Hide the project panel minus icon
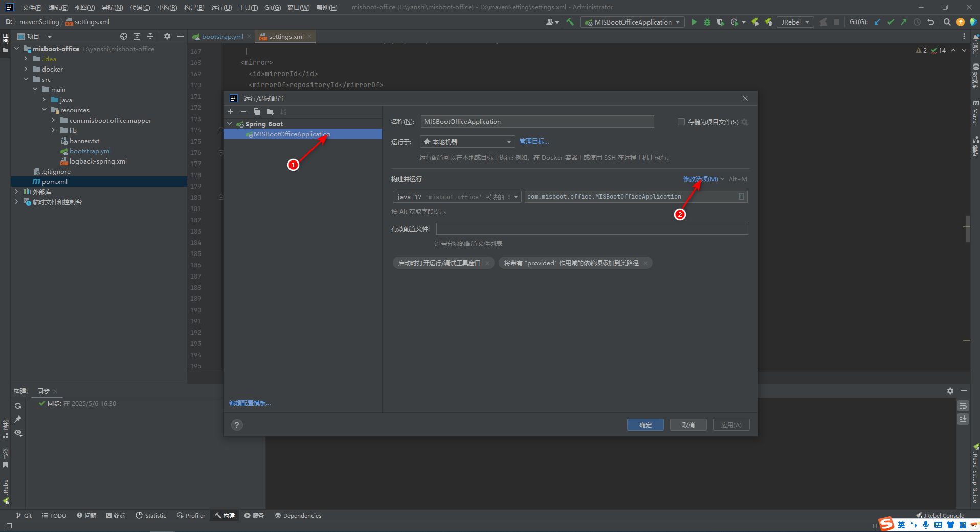Image resolution: width=980 pixels, height=532 pixels. coord(180,36)
